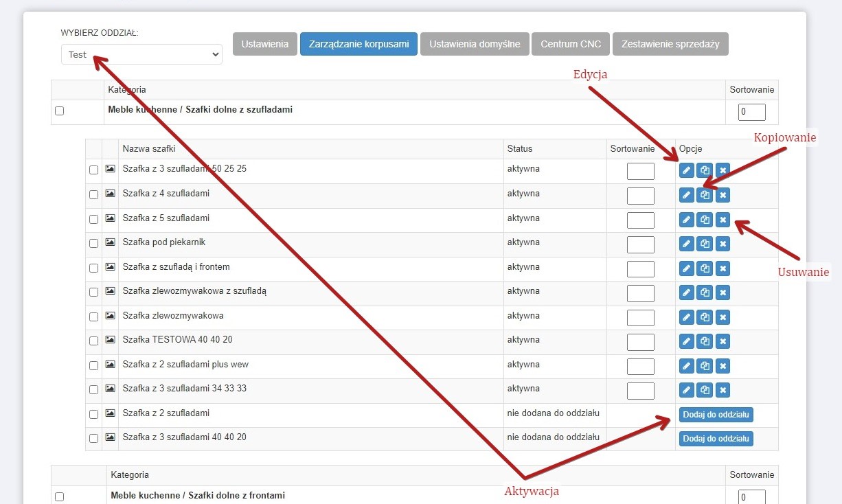Open image icon for Szafka z szufladą i frontem

click(110, 266)
